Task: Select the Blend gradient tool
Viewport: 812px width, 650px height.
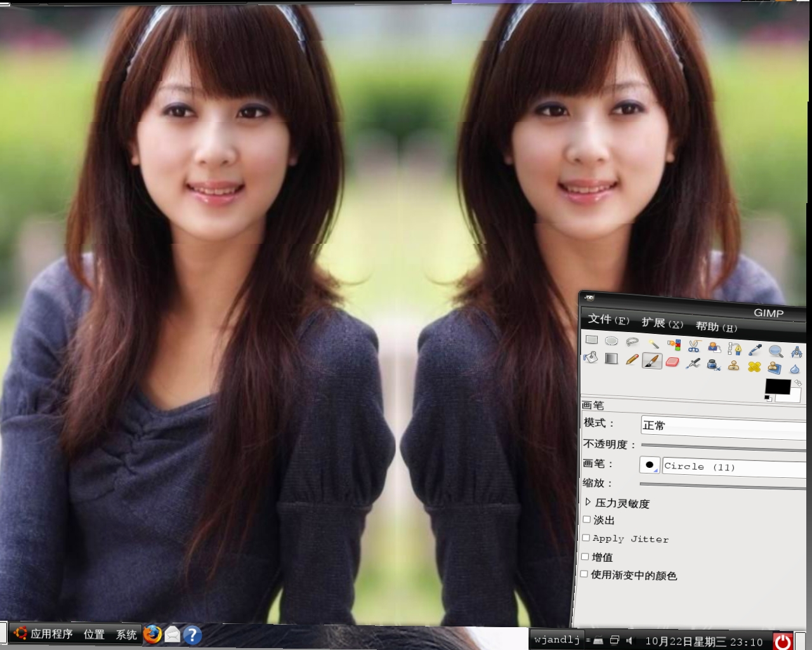Action: [611, 359]
